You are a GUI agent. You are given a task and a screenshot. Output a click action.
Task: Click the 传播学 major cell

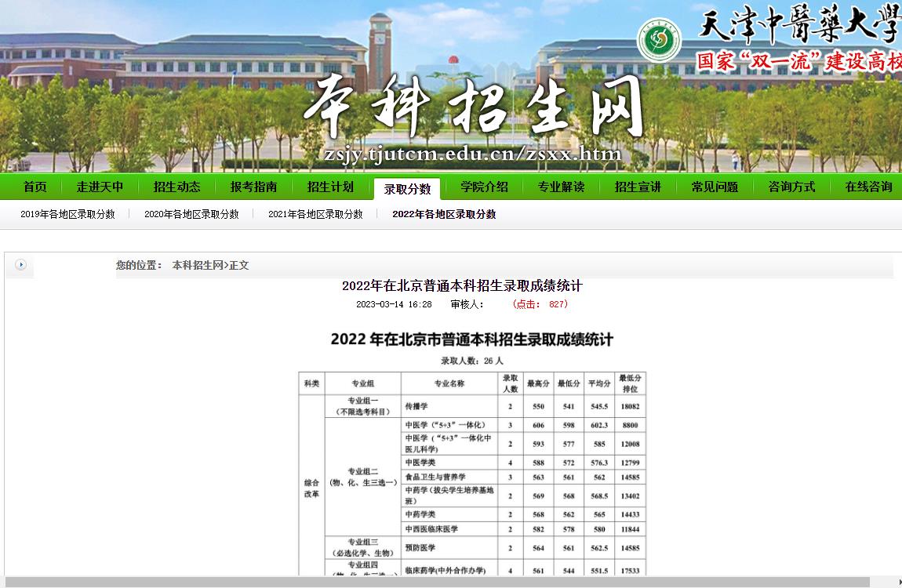tap(449, 406)
